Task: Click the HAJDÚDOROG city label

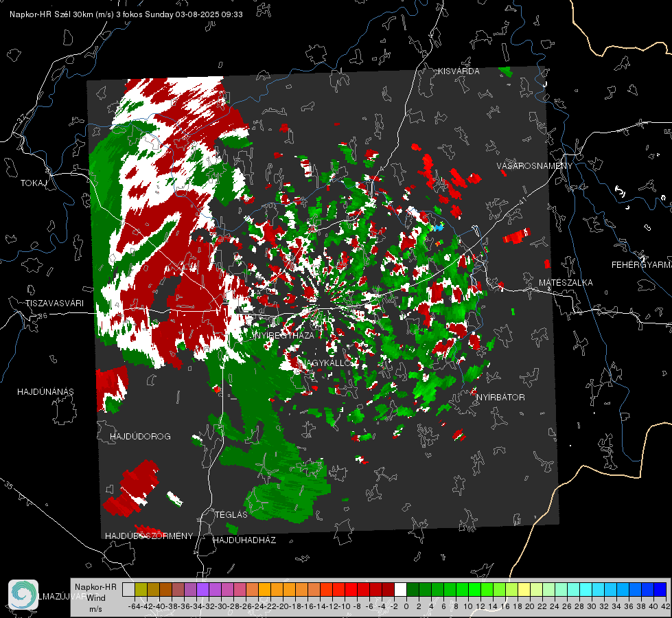Action: pyautogui.click(x=140, y=436)
